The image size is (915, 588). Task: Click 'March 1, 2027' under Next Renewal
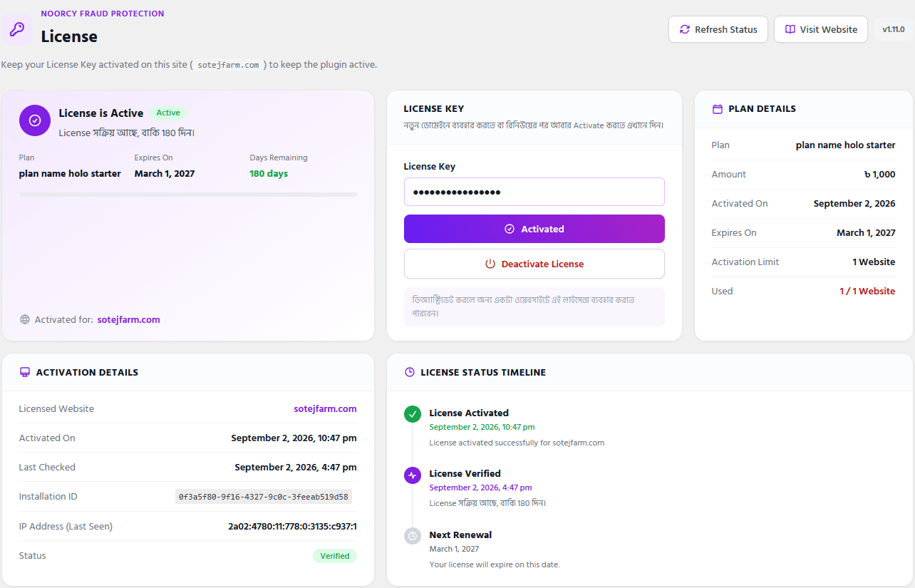(454, 549)
